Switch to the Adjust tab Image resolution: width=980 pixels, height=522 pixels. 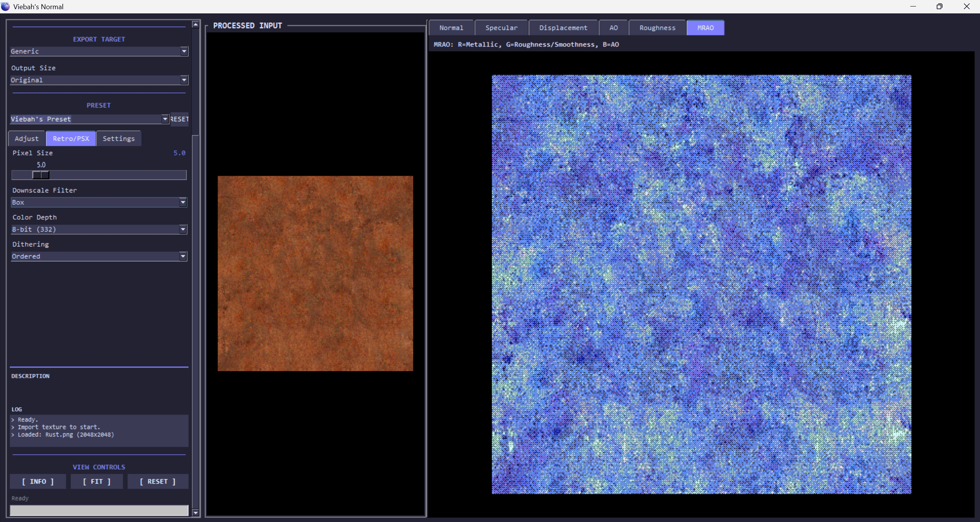tap(26, 139)
